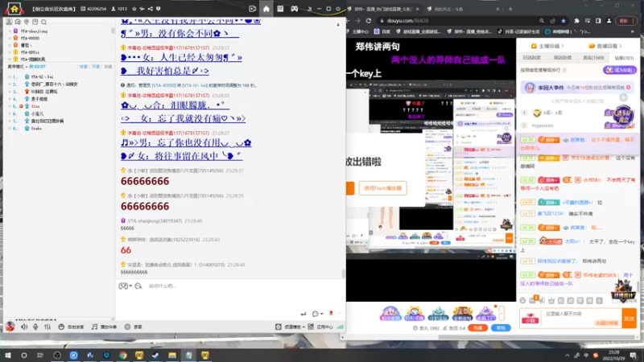The image size is (644, 362).
Task: Select mic queue user VTA-hl丶kai
Action: click(42, 76)
